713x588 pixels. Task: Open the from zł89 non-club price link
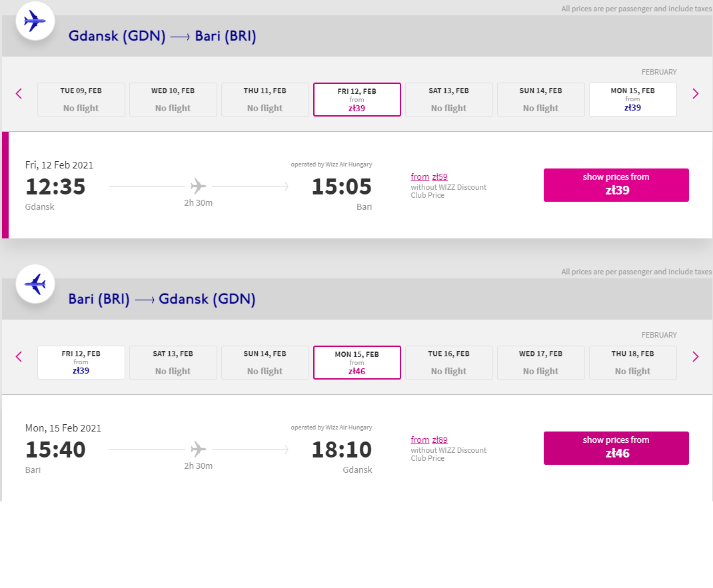tap(429, 440)
